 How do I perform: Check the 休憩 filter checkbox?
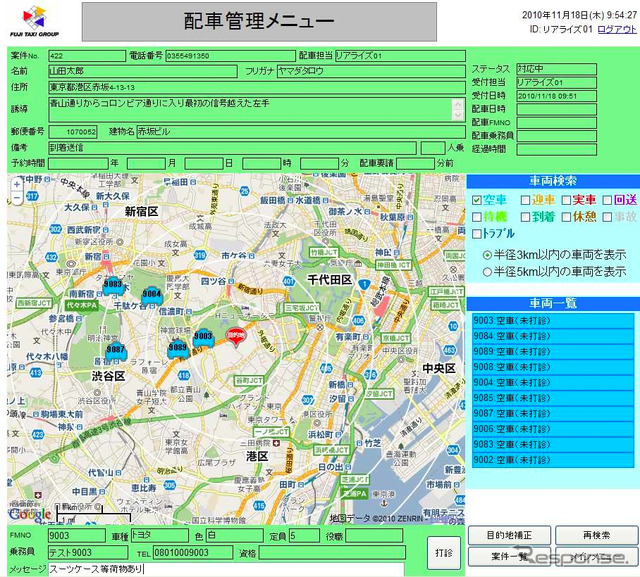tap(566, 217)
